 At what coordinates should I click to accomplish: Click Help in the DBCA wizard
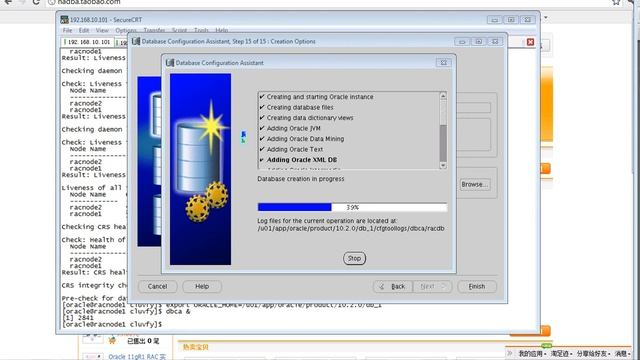click(x=202, y=287)
